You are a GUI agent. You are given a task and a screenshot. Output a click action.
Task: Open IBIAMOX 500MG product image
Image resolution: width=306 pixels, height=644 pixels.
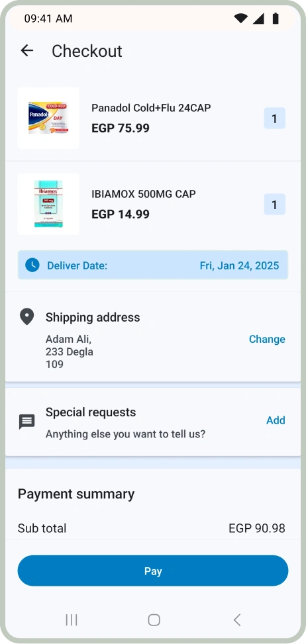(48, 204)
